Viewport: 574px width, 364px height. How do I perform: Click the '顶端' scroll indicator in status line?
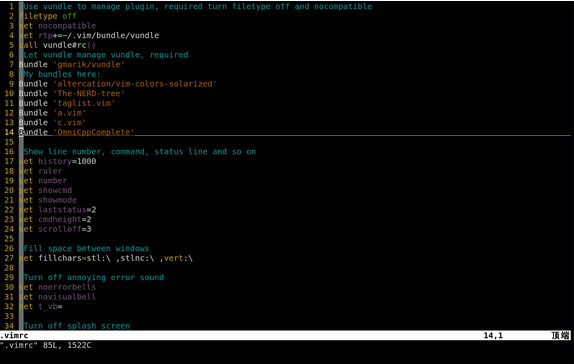pyautogui.click(x=560, y=335)
